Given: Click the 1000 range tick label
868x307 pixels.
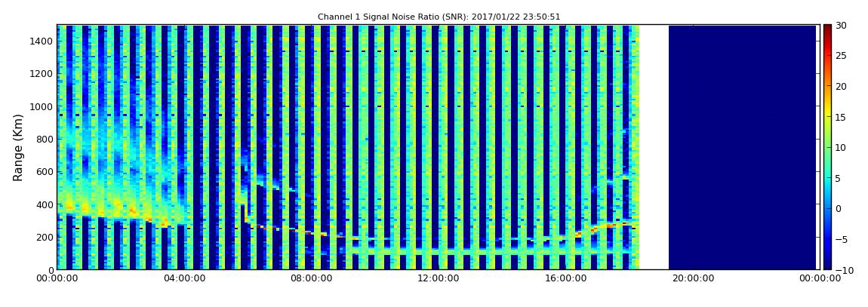Looking at the screenshot, I should 42,106.
